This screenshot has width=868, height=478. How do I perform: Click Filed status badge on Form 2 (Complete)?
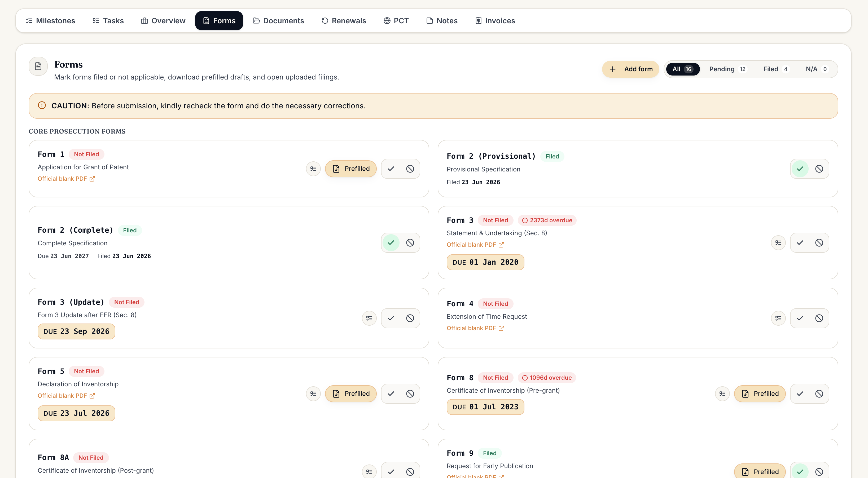[x=130, y=231]
